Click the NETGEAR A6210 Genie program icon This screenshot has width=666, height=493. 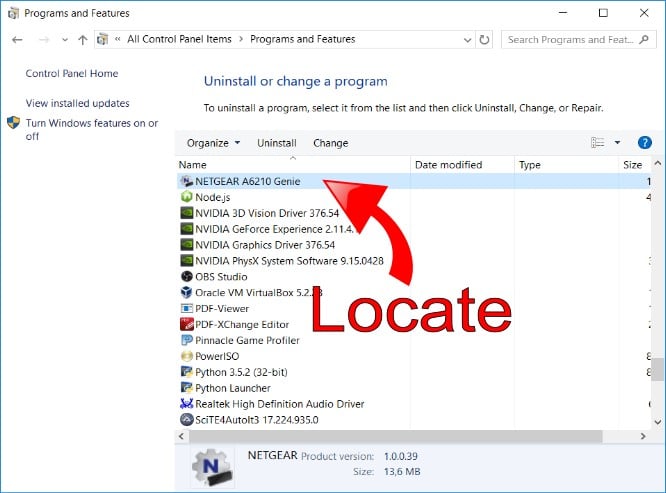click(186, 181)
